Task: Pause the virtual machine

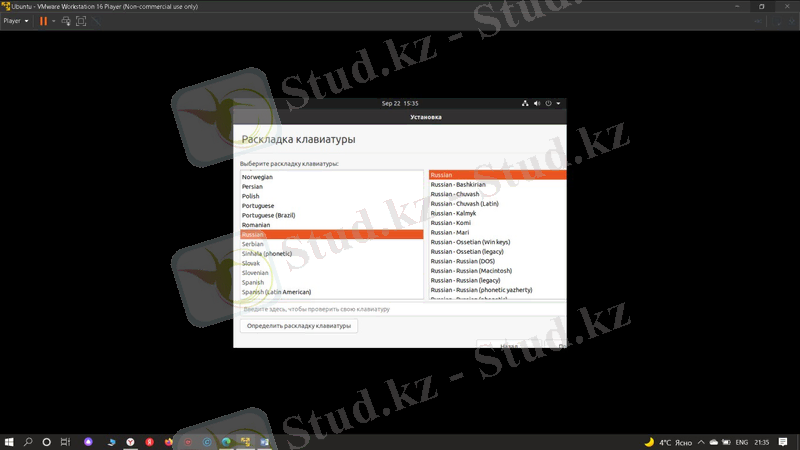Action: point(43,21)
